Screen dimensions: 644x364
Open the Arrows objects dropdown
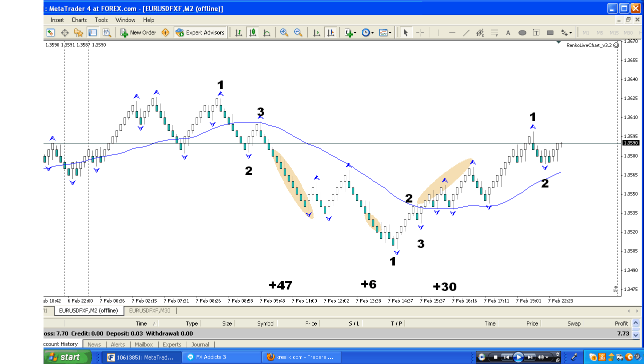pyautogui.click(x=566, y=32)
